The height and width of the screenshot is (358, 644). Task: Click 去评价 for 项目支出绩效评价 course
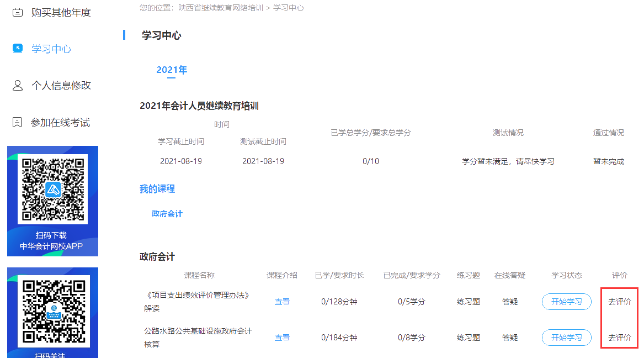pos(619,302)
